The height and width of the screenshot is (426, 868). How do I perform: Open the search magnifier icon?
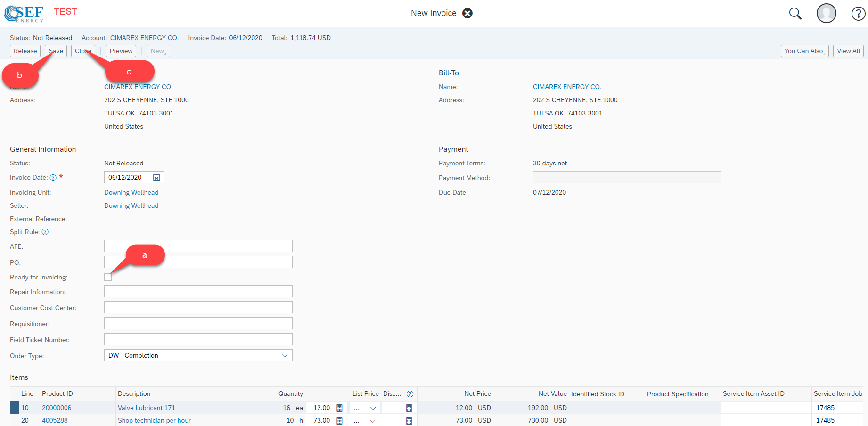click(795, 14)
